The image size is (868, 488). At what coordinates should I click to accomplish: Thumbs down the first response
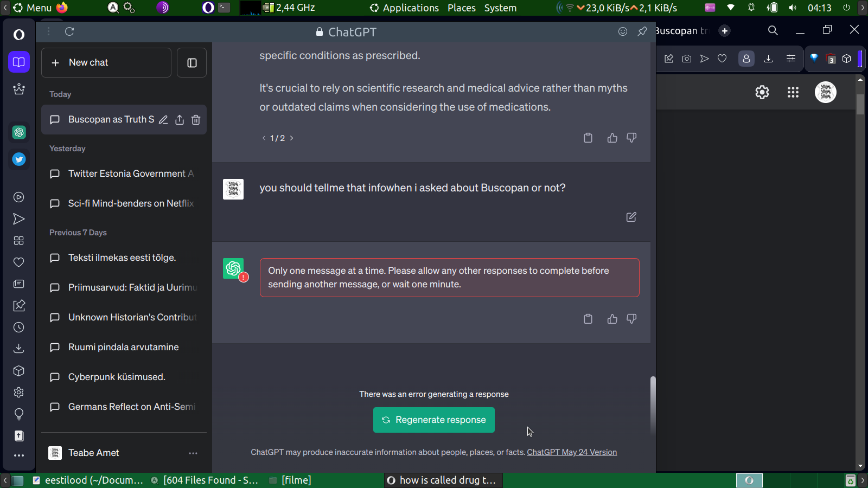[x=631, y=138]
